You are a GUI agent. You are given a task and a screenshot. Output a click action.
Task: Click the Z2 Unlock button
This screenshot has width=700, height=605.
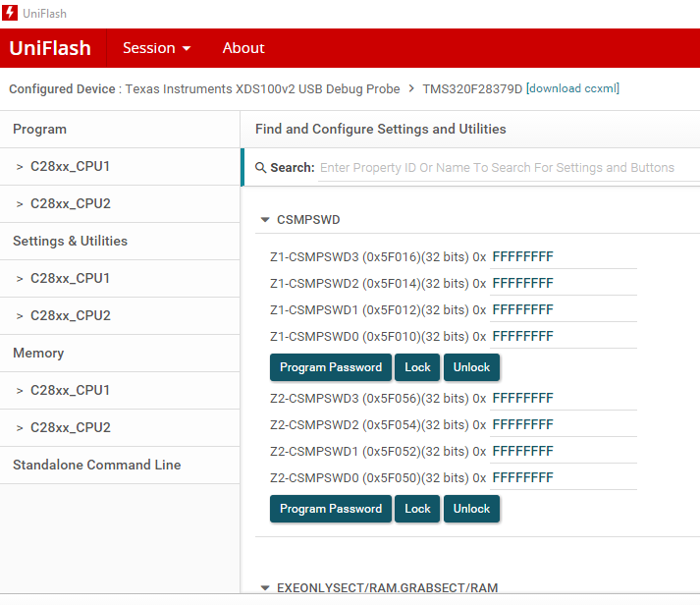pyautogui.click(x=471, y=509)
